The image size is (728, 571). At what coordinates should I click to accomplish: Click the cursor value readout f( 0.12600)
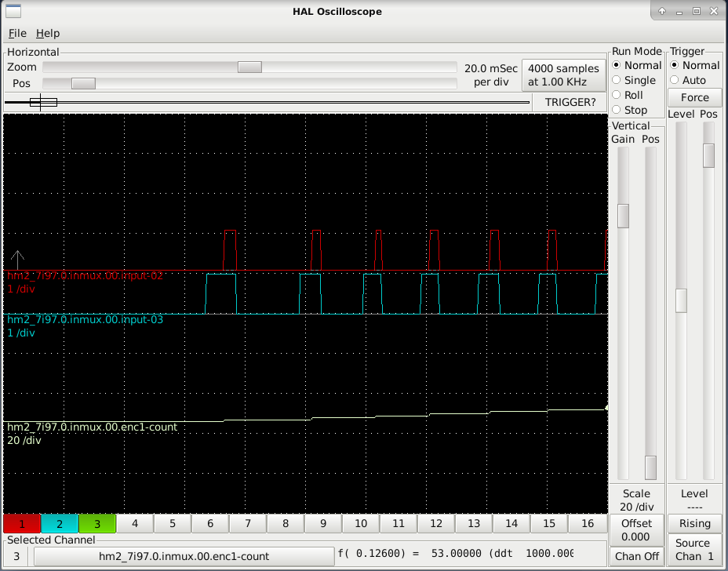click(455, 554)
